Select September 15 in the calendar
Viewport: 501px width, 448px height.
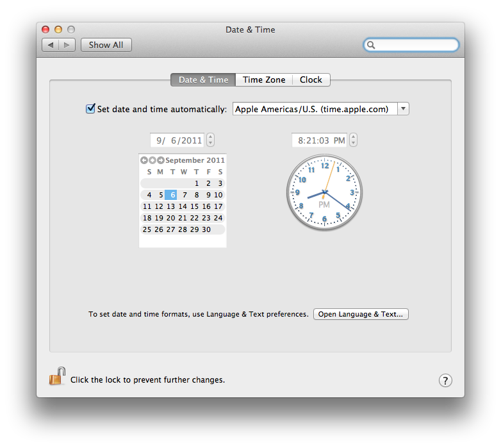click(194, 206)
